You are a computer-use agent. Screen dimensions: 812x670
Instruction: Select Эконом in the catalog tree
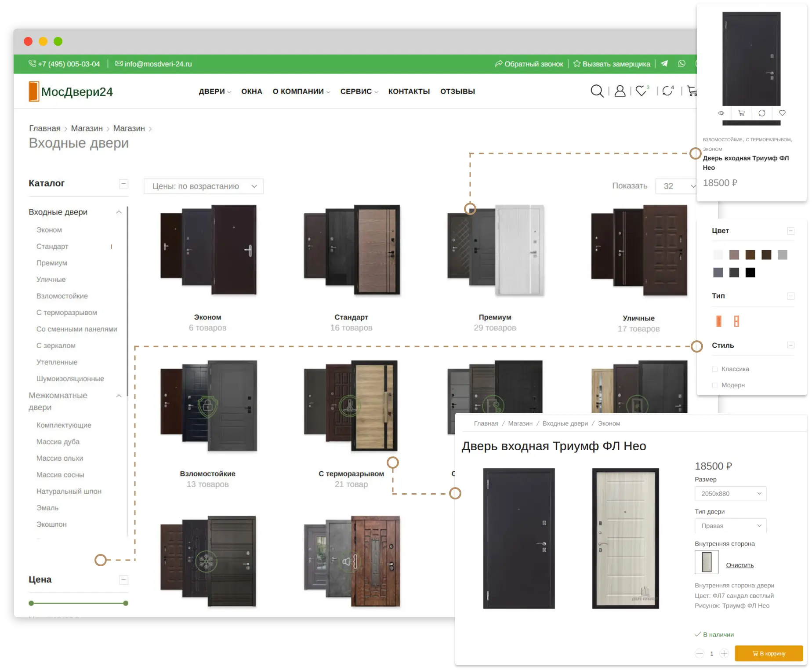49,230
